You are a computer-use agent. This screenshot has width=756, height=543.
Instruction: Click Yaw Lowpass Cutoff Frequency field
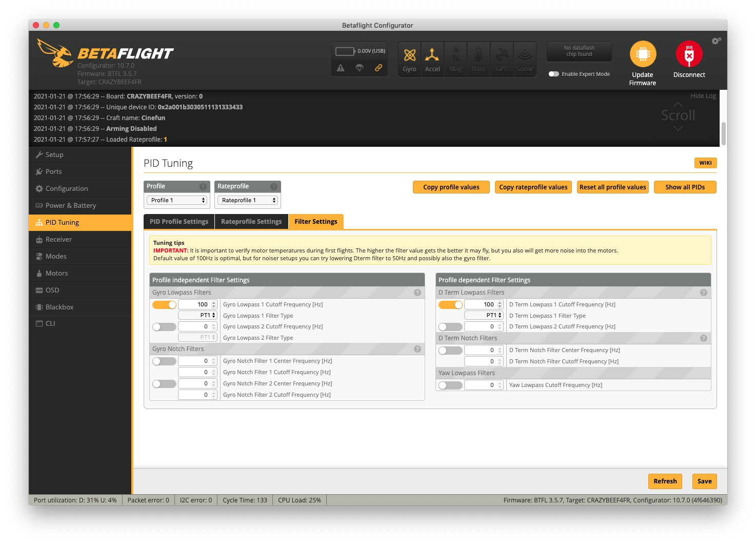coord(484,385)
